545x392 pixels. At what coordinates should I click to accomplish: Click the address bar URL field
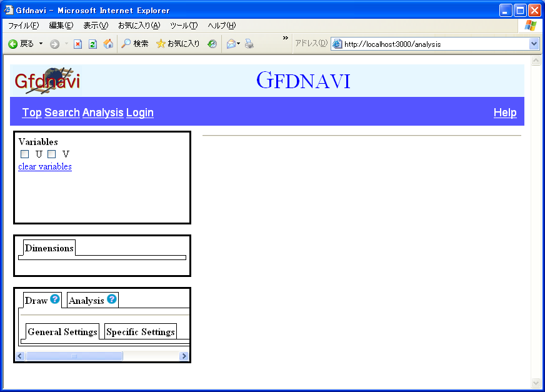[x=431, y=44]
